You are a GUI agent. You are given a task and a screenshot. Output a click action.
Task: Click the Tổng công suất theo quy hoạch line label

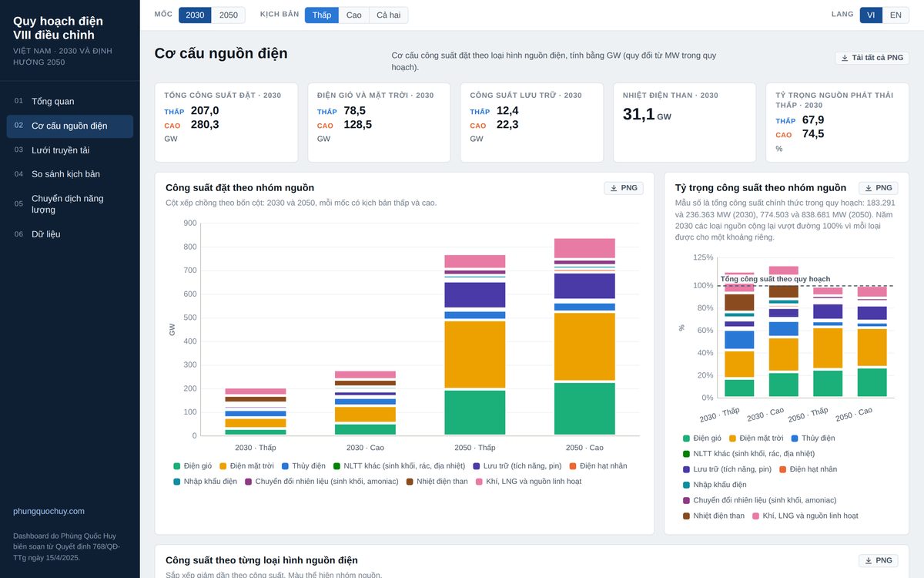pos(775,279)
